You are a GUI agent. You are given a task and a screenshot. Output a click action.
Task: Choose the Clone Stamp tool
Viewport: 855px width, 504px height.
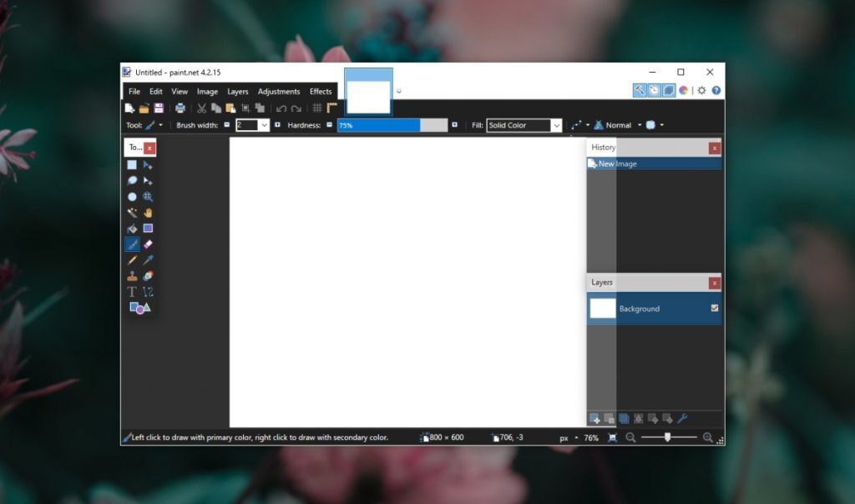point(132,276)
